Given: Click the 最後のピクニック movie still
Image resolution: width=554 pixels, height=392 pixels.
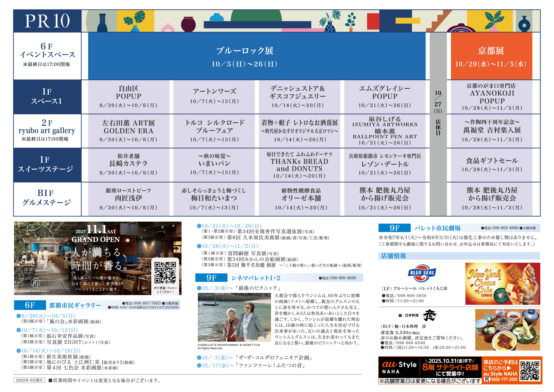Looking at the screenshot, I should [234, 317].
